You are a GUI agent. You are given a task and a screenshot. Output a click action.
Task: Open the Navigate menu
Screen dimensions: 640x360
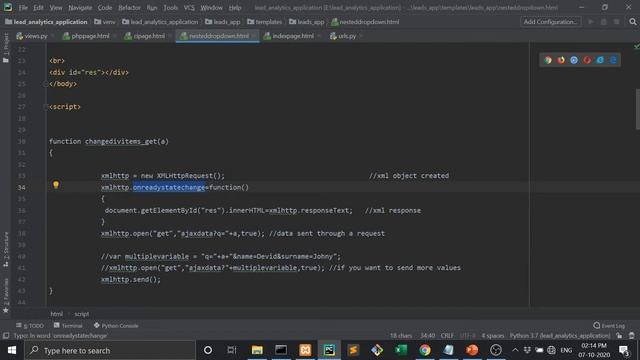point(80,7)
